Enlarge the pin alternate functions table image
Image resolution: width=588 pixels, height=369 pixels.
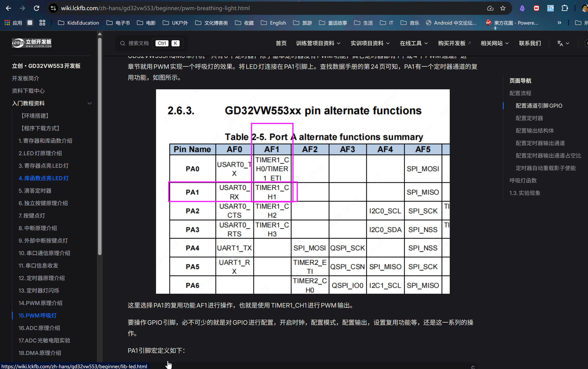pos(303,192)
